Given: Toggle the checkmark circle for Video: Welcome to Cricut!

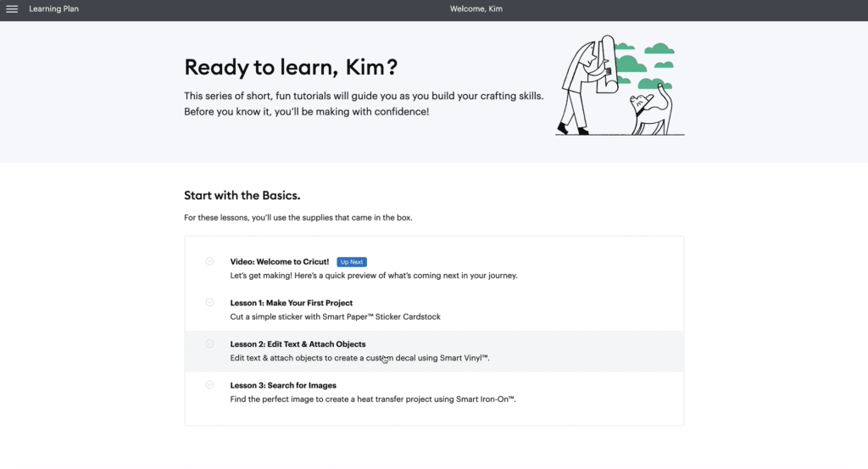Looking at the screenshot, I should point(210,261).
